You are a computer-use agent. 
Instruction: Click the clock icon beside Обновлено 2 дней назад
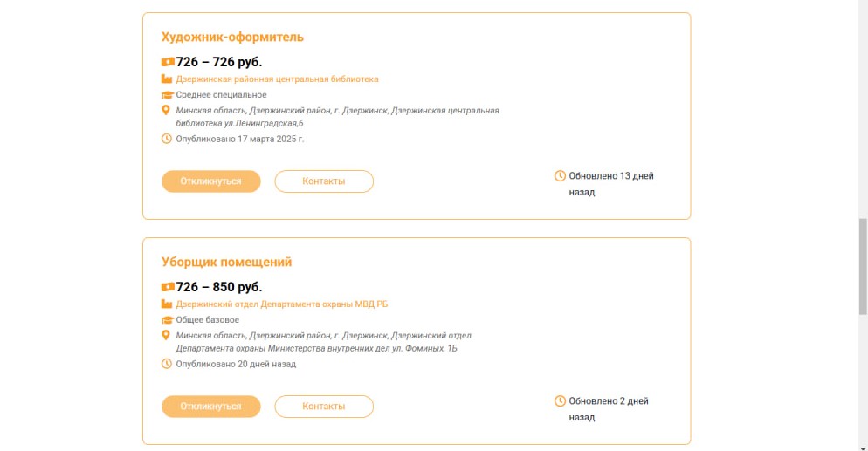coord(561,400)
